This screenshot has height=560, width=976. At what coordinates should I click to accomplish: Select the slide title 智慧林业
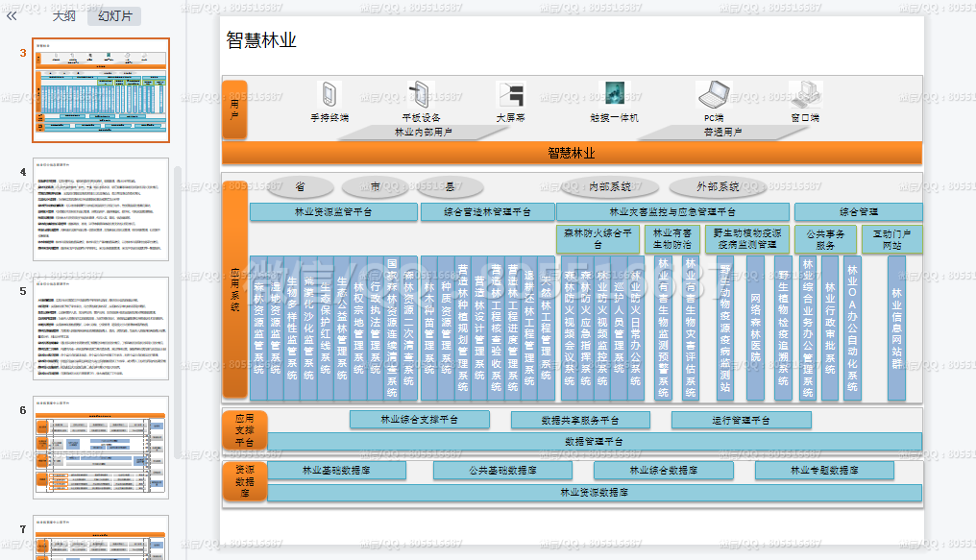click(x=261, y=40)
